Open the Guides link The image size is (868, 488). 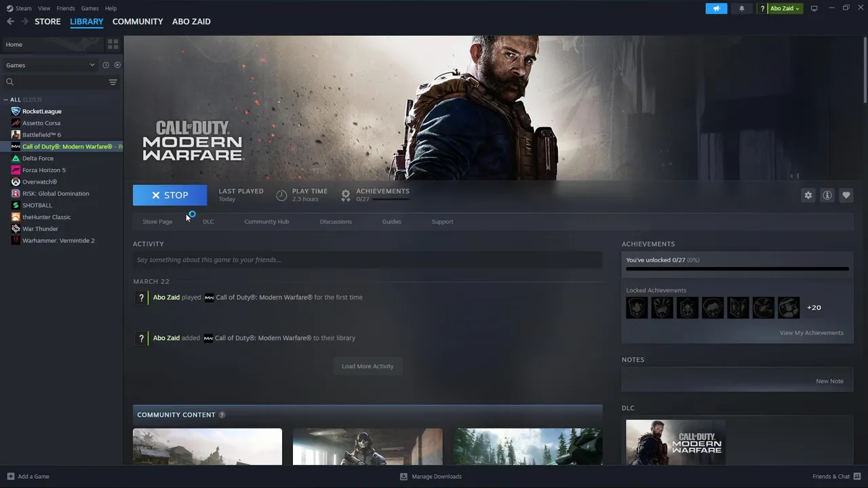(391, 222)
